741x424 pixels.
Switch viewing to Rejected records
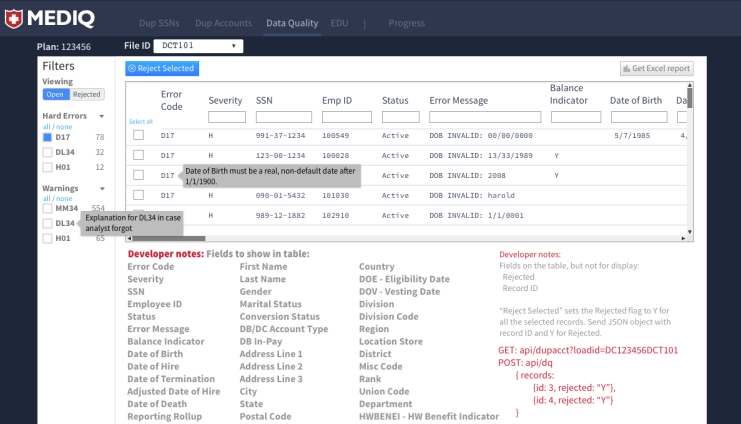point(87,95)
